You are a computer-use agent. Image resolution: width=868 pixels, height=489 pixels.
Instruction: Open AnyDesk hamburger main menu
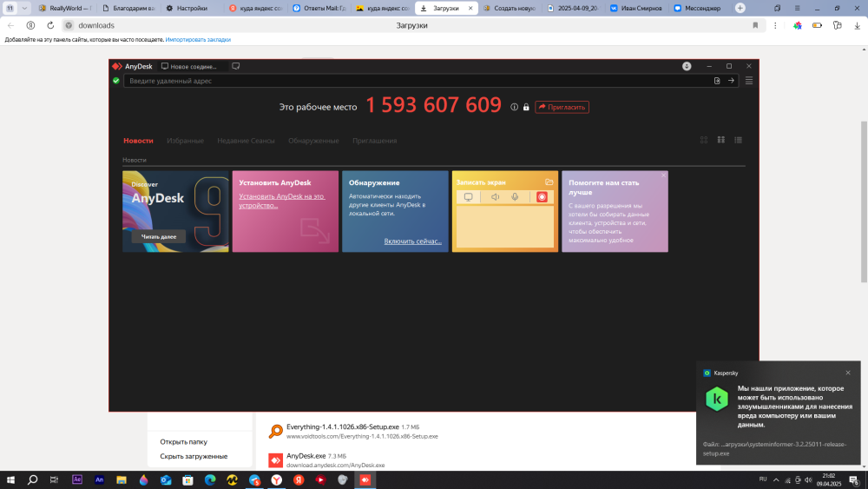coord(749,81)
